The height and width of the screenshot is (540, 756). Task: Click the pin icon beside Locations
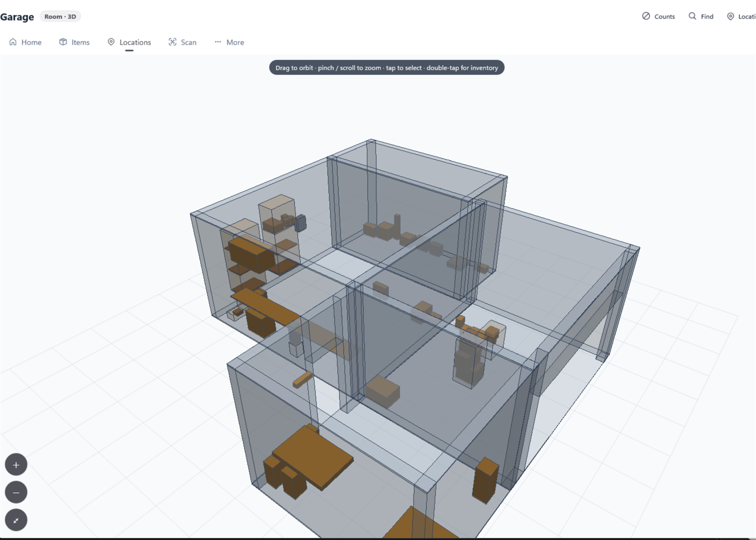pos(111,42)
